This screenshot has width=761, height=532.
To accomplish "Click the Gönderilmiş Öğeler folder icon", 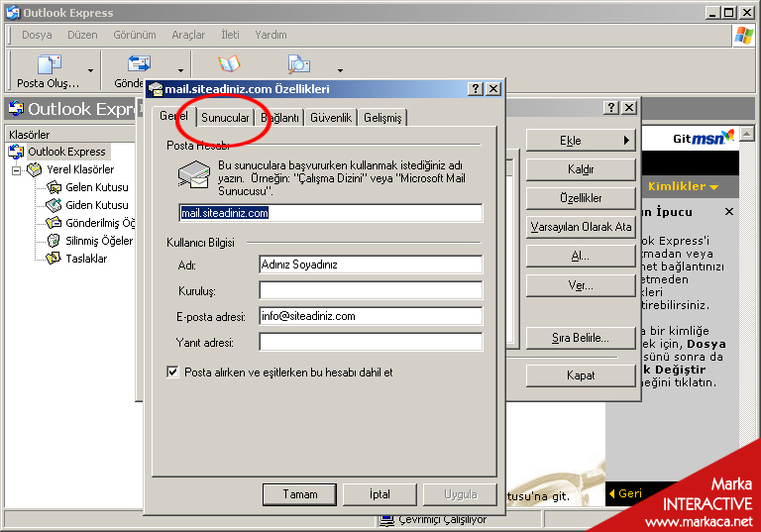I will pyautogui.click(x=54, y=223).
